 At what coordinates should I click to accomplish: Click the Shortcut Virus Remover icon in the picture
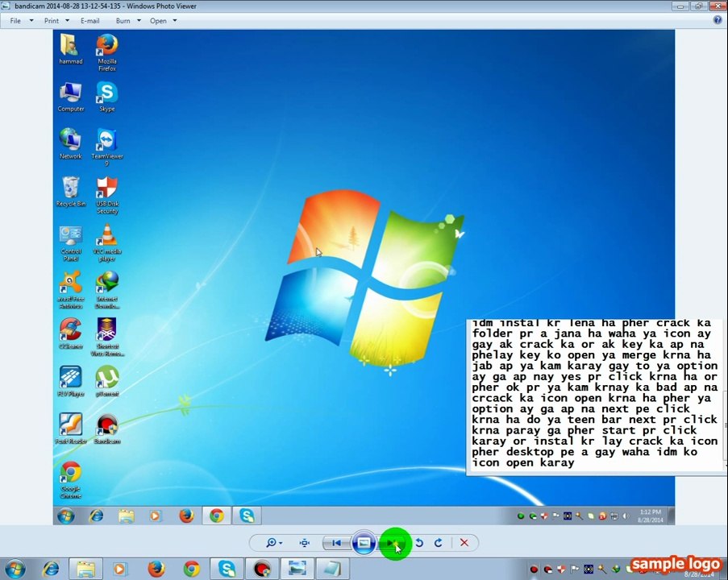click(x=106, y=338)
